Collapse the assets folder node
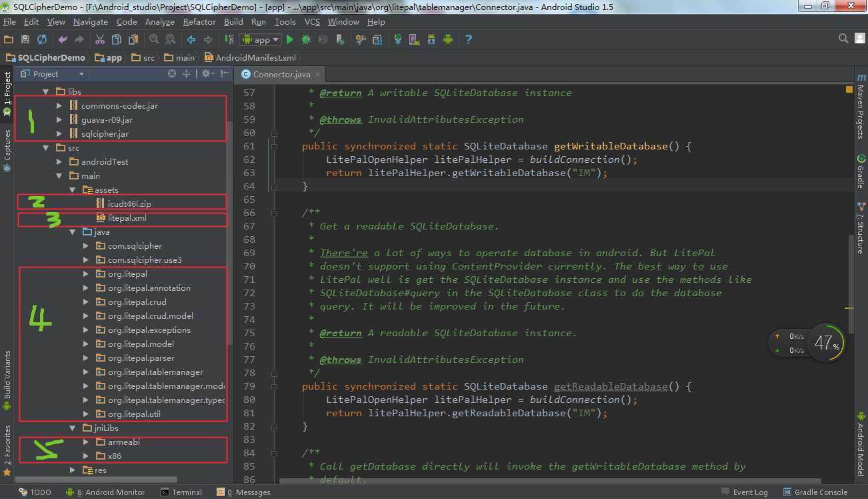This screenshot has height=499, width=868. (74, 189)
